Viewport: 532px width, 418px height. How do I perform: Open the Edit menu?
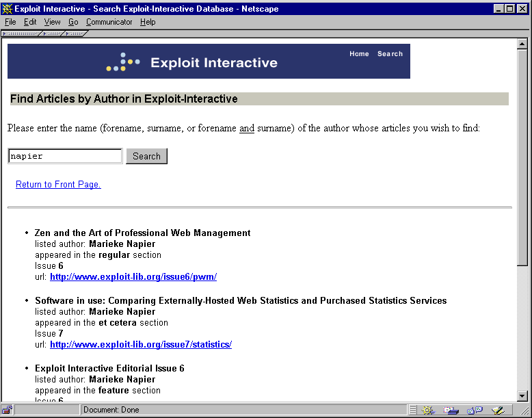click(x=30, y=22)
